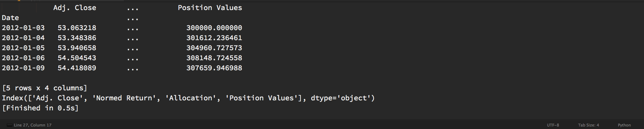Open the Python syntax selector
Image resolution: width=644 pixels, height=129 pixels.
624,125
